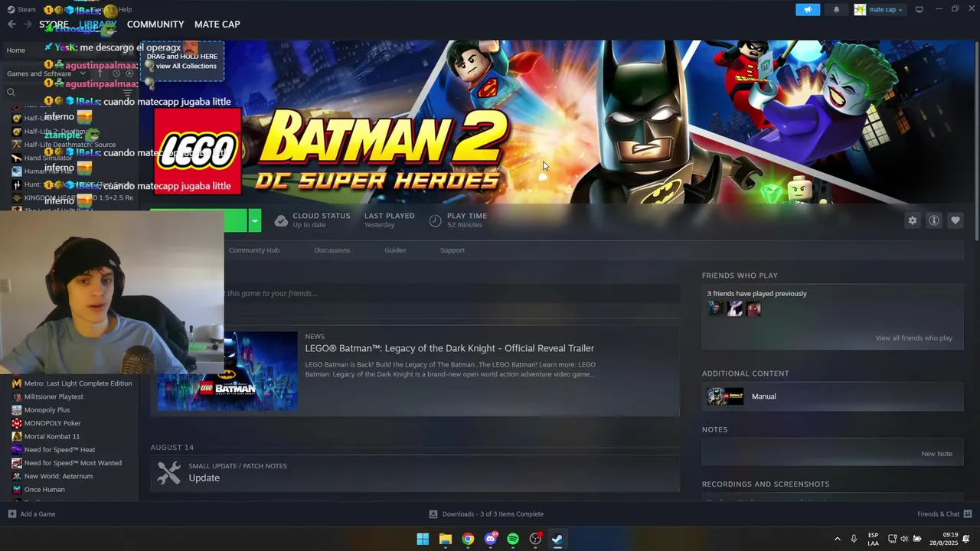
Task: Show game info icon
Action: point(933,220)
